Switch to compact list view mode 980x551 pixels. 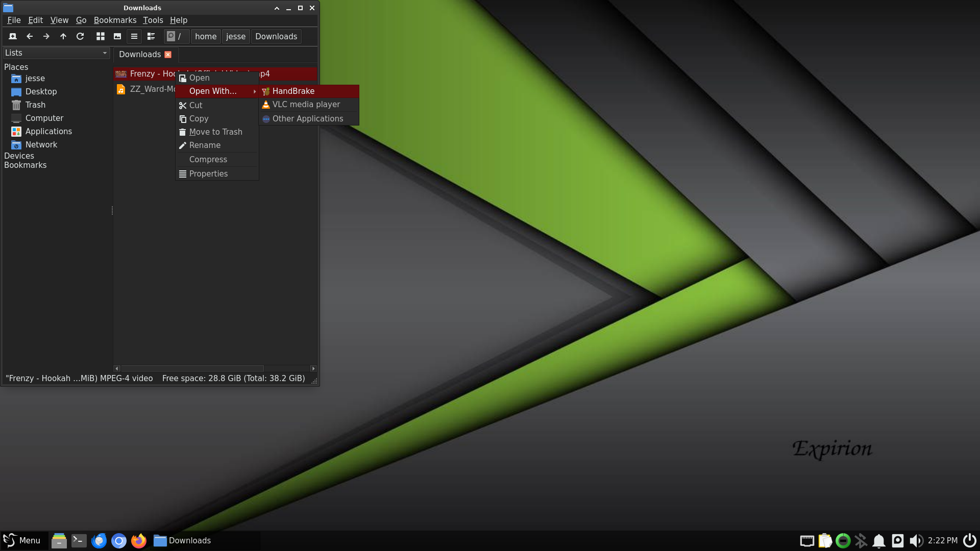(134, 36)
